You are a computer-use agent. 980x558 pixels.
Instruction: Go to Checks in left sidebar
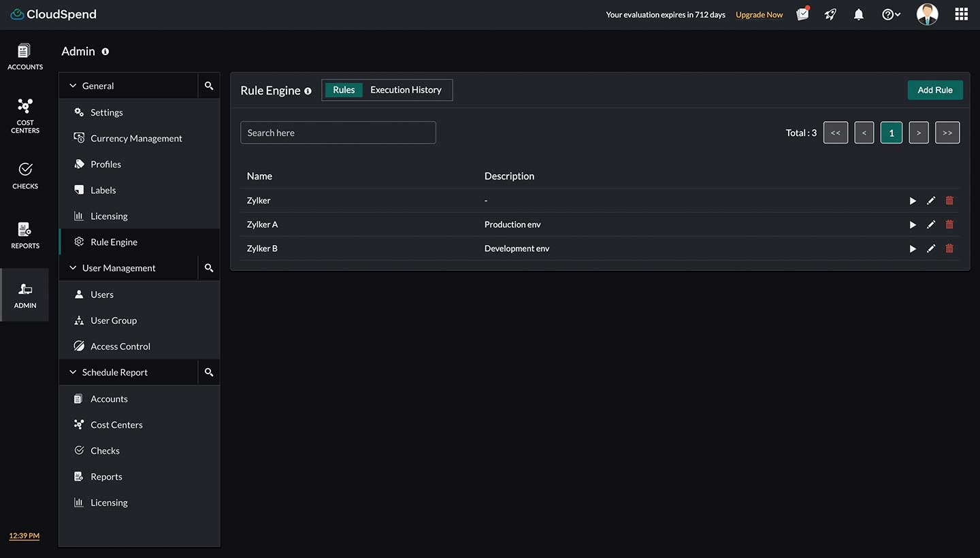[25, 176]
